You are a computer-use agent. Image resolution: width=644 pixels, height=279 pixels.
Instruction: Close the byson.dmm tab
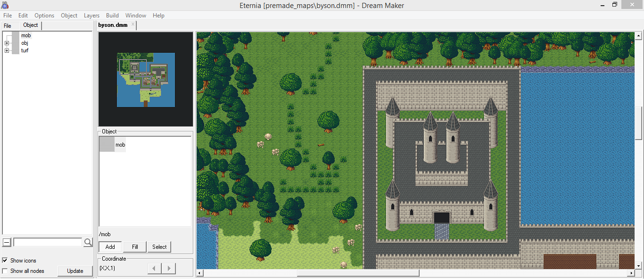coord(132,25)
